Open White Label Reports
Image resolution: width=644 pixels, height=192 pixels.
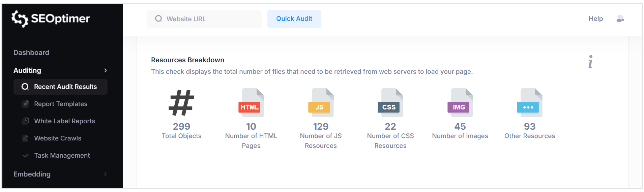pyautogui.click(x=64, y=121)
